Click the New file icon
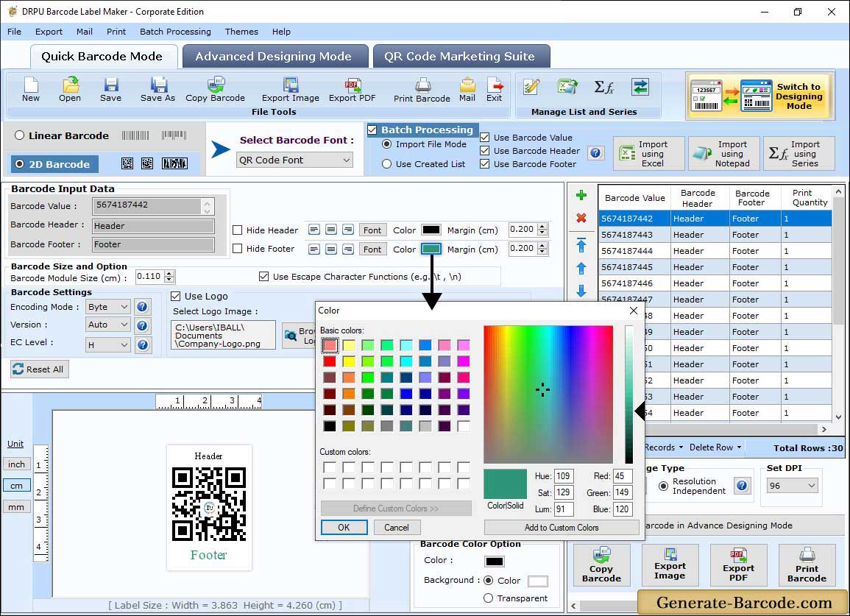This screenshot has height=616, width=850. [31, 90]
